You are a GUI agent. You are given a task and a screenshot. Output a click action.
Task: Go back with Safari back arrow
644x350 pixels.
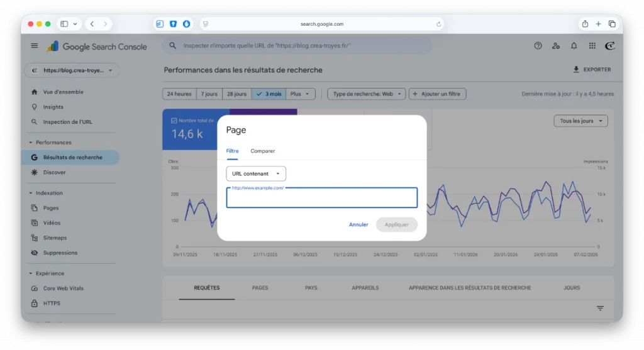click(92, 24)
